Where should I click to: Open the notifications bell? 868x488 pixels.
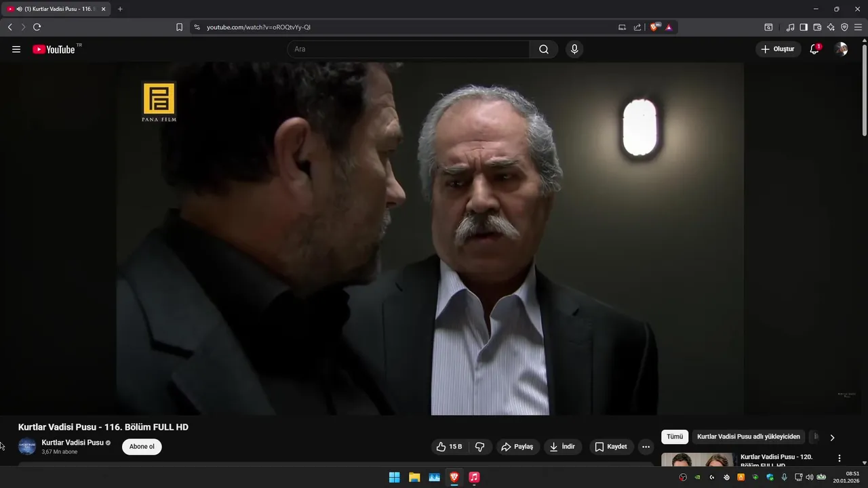[814, 49]
